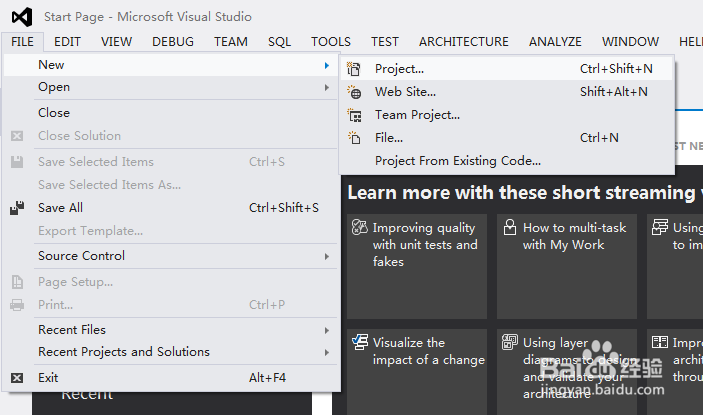The image size is (703, 415).
Task: Click the Save All disk icon
Action: 17,208
